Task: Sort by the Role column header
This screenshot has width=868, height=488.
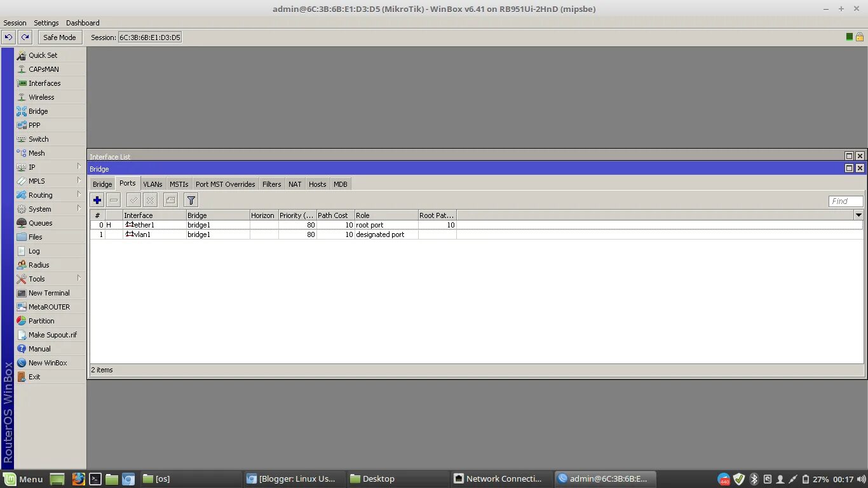Action: click(386, 215)
